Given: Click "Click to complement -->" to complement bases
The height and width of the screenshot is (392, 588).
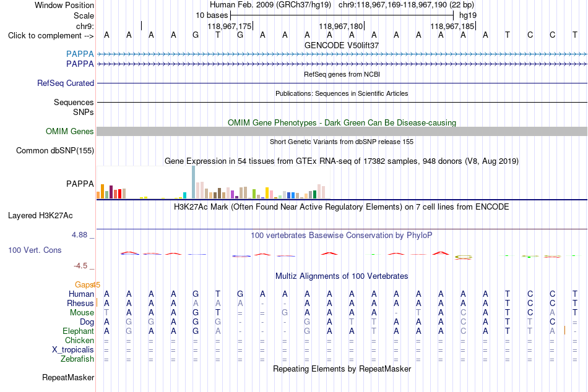Looking at the screenshot, I should tap(51, 36).
